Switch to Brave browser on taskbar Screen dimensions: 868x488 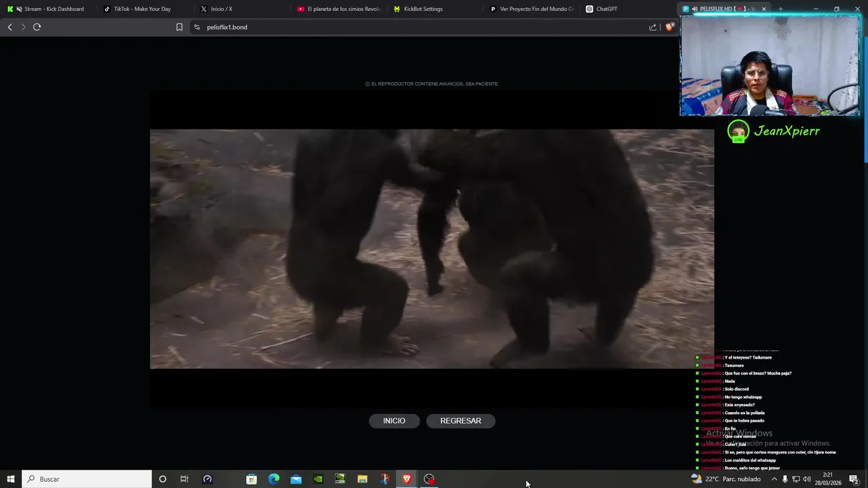407,479
